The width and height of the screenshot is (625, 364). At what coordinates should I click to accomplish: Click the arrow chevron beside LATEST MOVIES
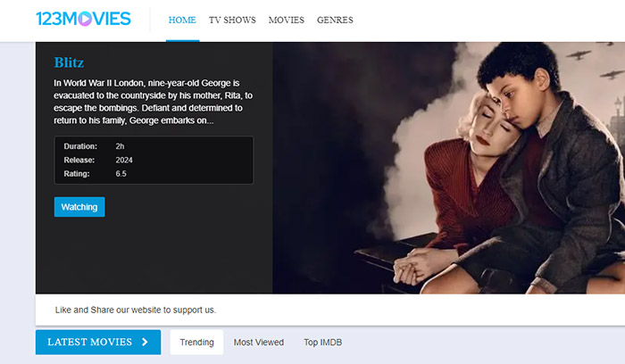145,342
